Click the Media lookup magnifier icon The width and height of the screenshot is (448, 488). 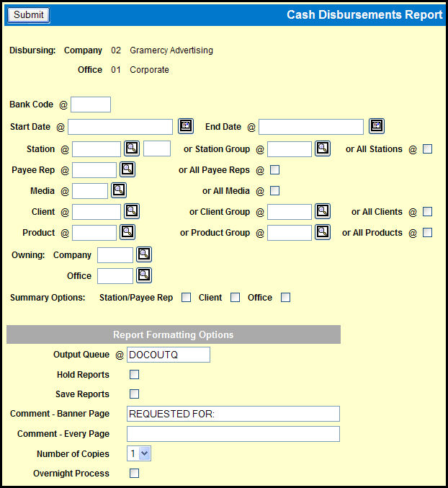pos(118,190)
